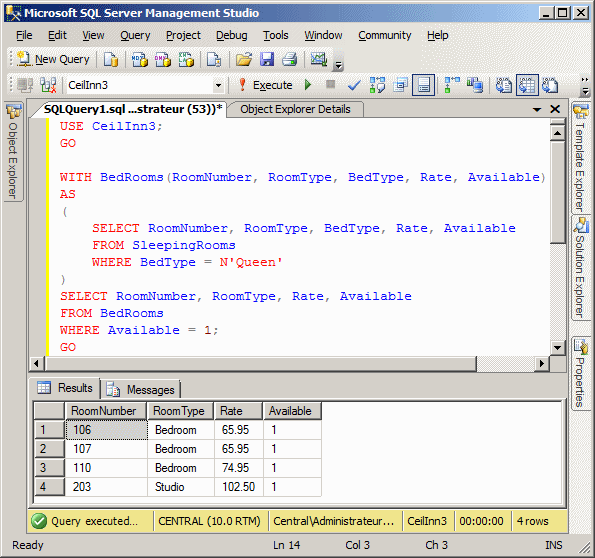Select the 74.95 rate cell
Screen dimensions: 595x558
(239, 468)
